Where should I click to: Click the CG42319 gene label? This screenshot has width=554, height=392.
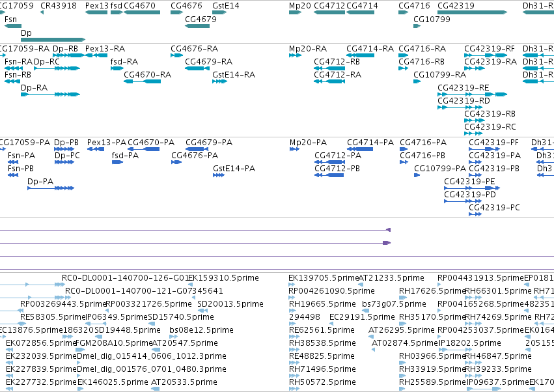[x=456, y=6]
